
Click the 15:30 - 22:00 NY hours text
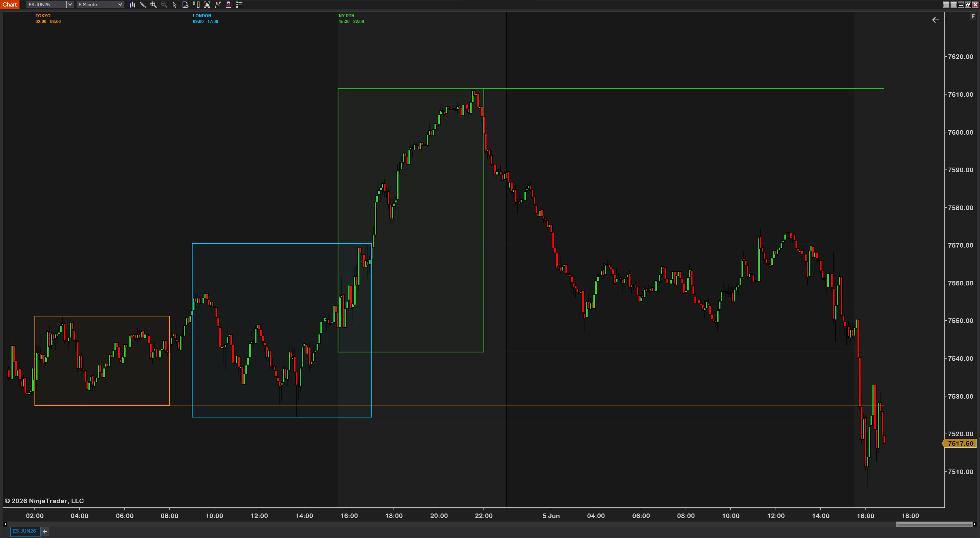click(x=351, y=21)
